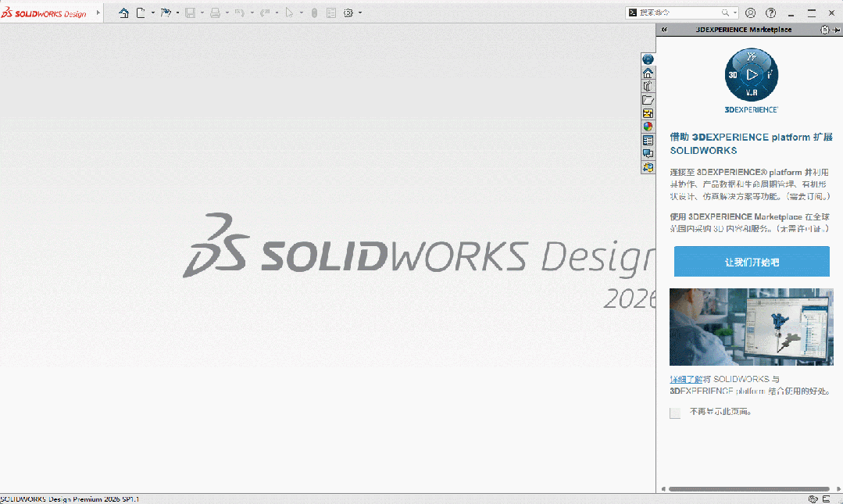Click the Redo toolbar icon
The image size is (843, 504).
click(x=265, y=13)
